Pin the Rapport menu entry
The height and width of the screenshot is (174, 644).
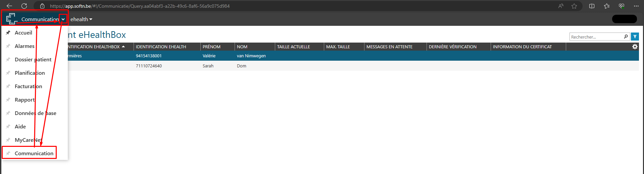[8, 100]
